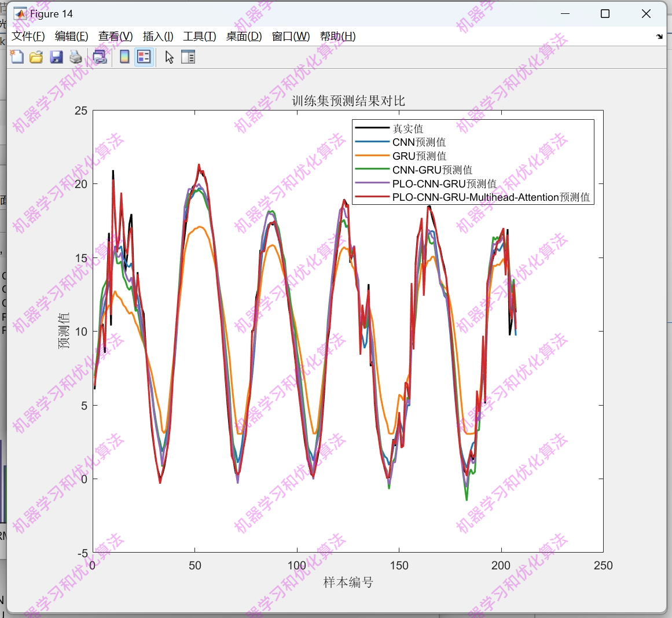This screenshot has width=672, height=618.
Task: Select the y-axis label 预测值
Action: coord(64,331)
